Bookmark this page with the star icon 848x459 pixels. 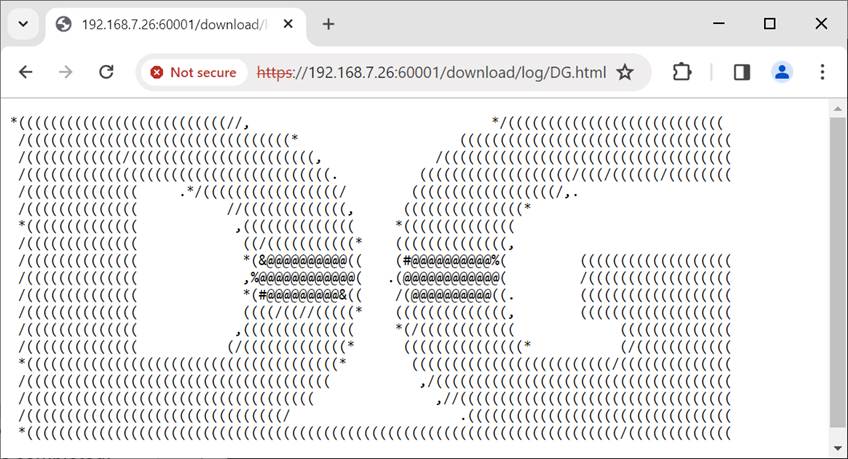point(625,72)
